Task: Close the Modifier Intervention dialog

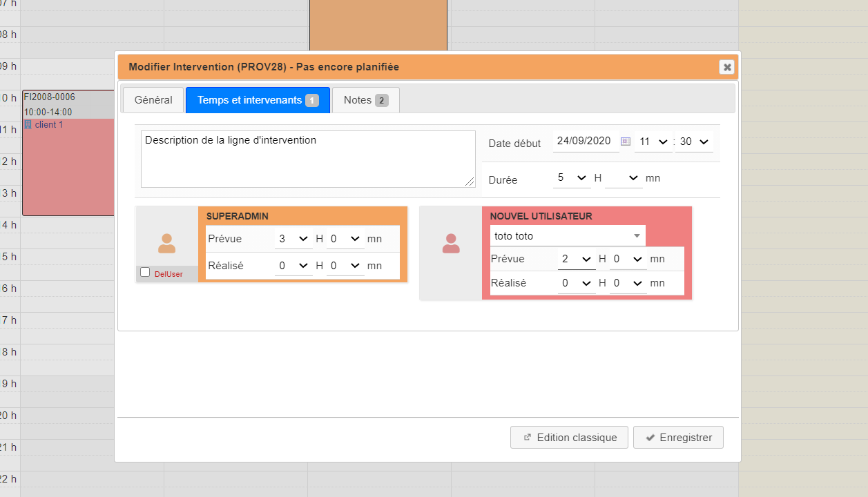Action: point(726,67)
